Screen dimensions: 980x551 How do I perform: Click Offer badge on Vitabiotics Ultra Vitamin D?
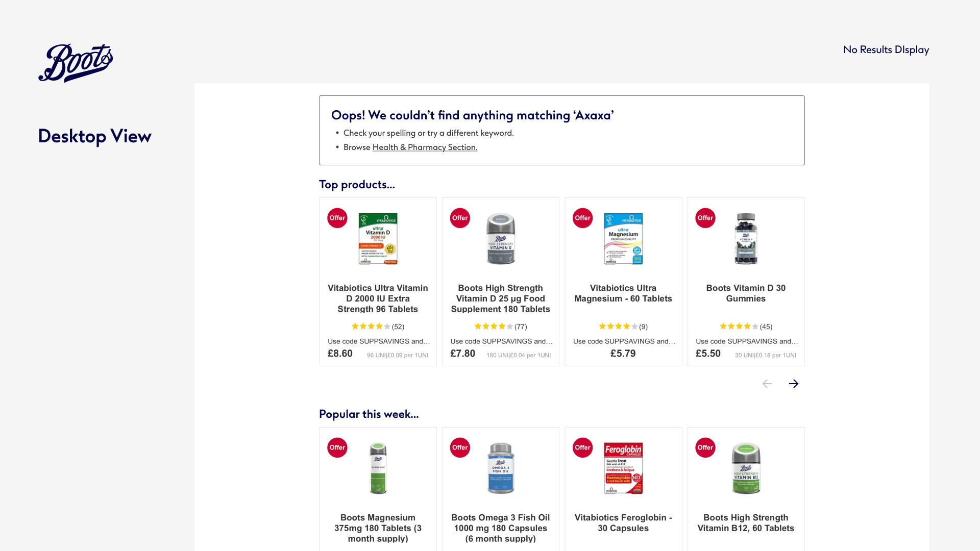click(337, 218)
